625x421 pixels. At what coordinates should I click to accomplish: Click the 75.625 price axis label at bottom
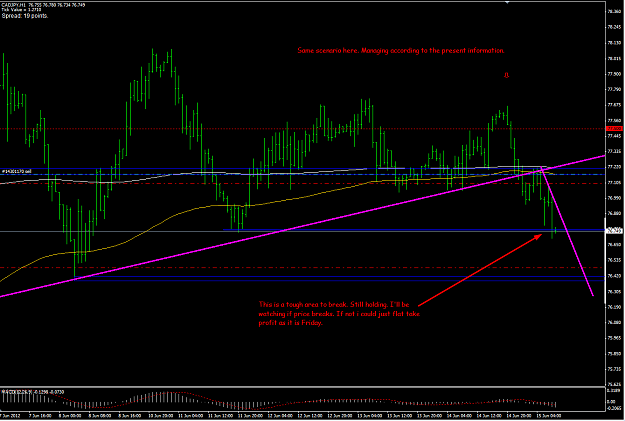coord(614,385)
